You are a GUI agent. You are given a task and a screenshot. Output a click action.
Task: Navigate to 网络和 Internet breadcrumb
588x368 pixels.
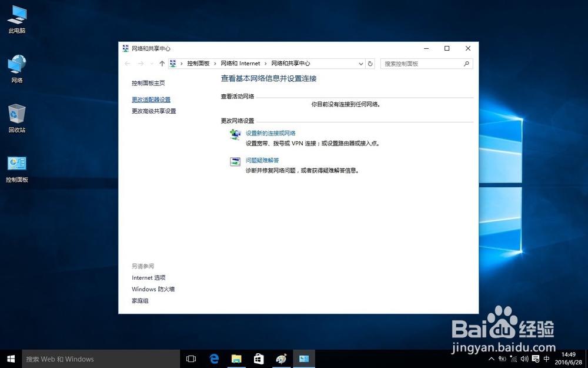click(x=240, y=63)
